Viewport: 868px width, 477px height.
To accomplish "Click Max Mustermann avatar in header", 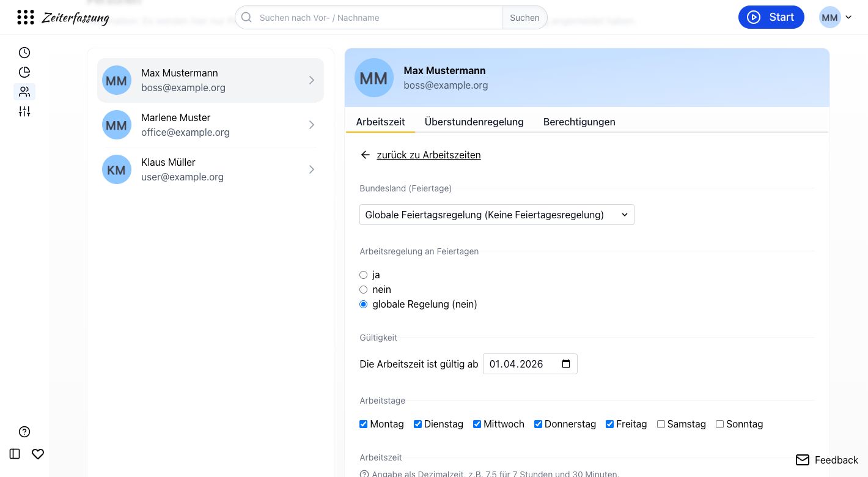I will 373,78.
